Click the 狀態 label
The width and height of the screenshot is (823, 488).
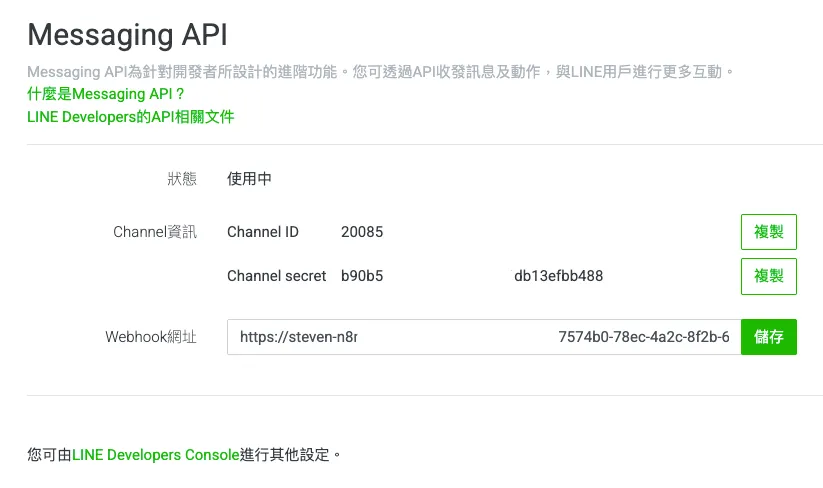182,179
